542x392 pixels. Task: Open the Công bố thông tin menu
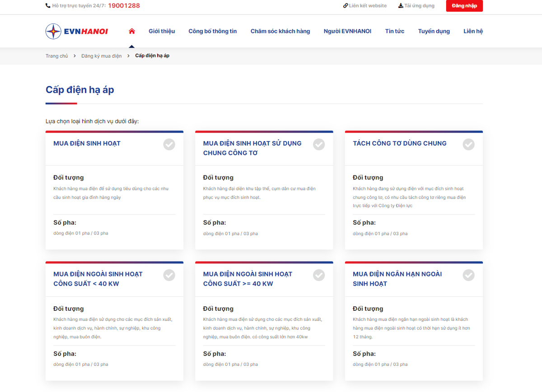[212, 31]
